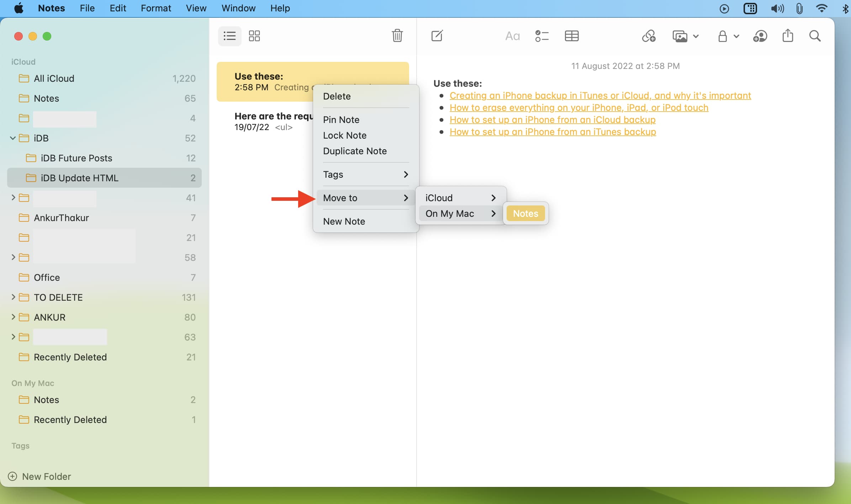Screen dimensions: 851x504
Task: Open link about erasing everything on iPhone
Action: [579, 108]
